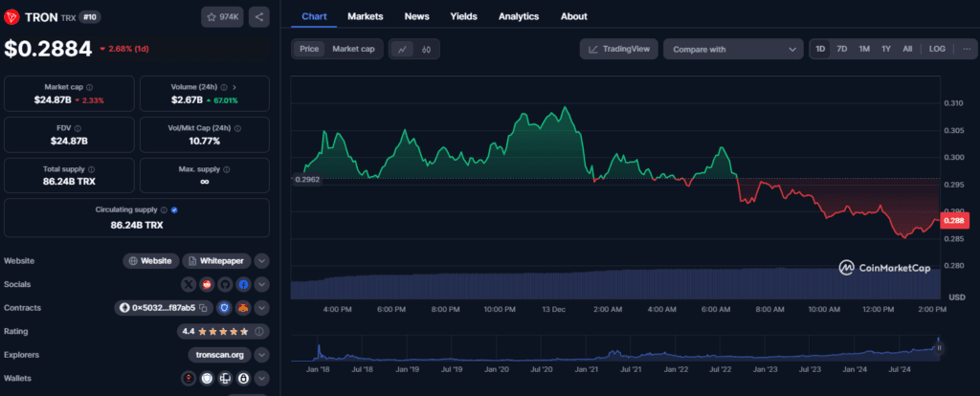Switch to line chart view icon
Viewport: 980px width, 396px height.
coord(403,50)
